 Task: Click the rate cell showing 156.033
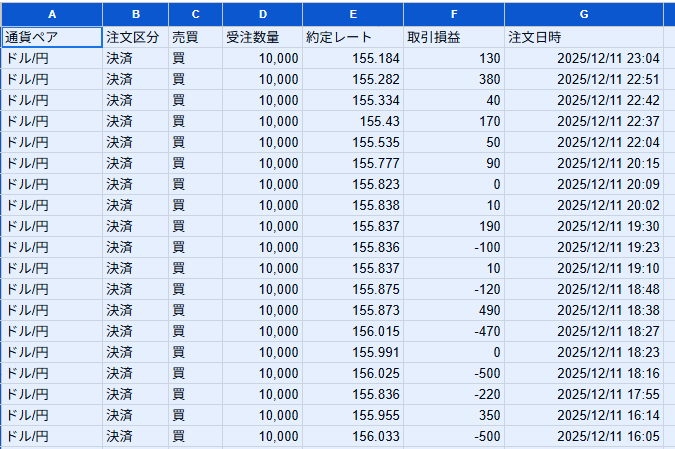coord(353,436)
